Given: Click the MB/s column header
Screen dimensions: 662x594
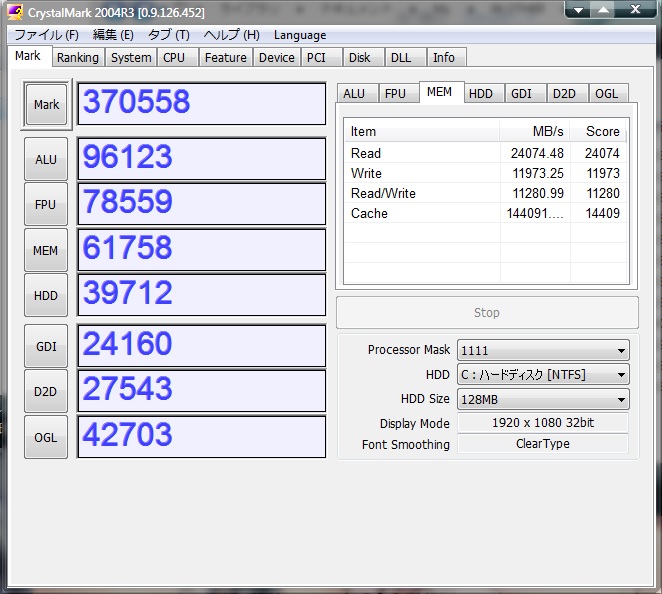Looking at the screenshot, I should [535, 131].
